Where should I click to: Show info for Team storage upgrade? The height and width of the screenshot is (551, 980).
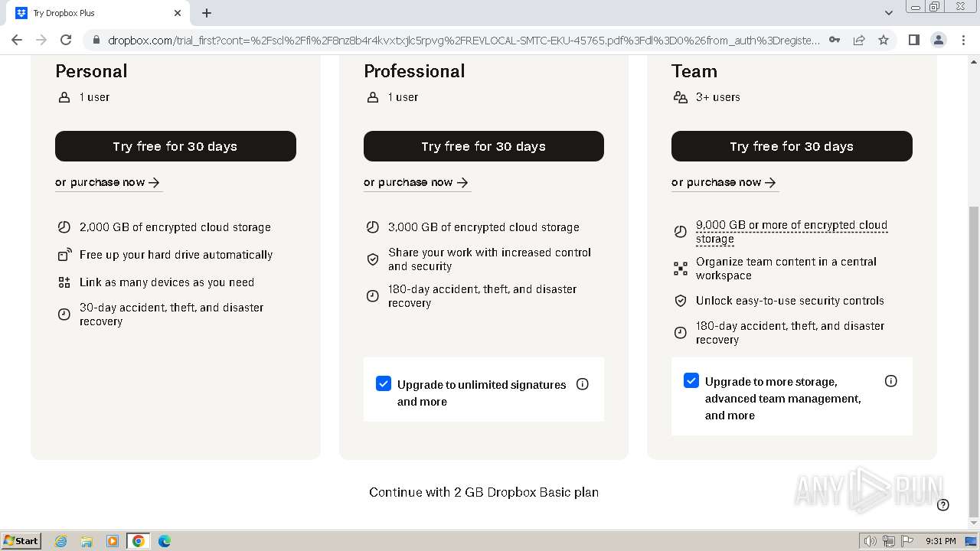pos(890,381)
